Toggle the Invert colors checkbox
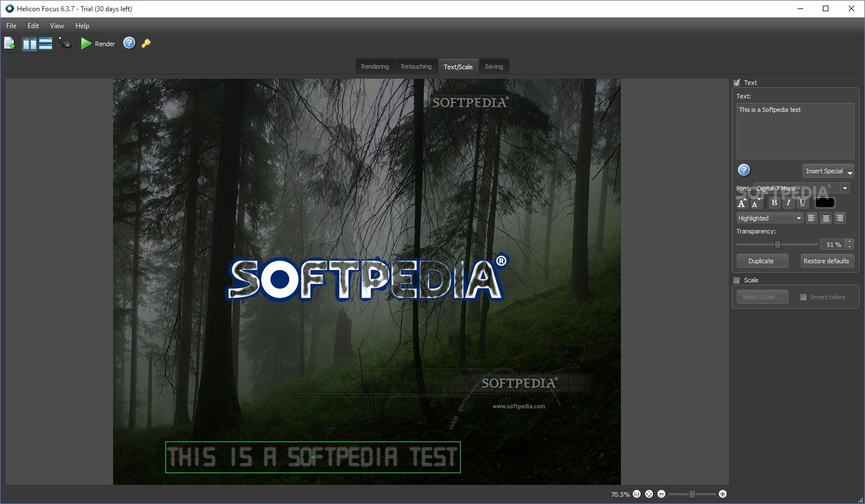Viewport: 865px width, 504px height. pyautogui.click(x=803, y=297)
